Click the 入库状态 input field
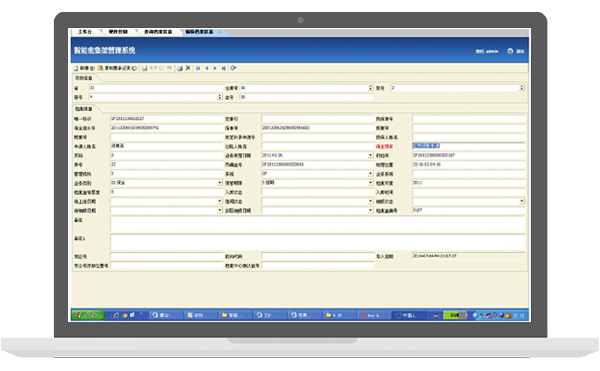600x371 pixels. pos(318,192)
